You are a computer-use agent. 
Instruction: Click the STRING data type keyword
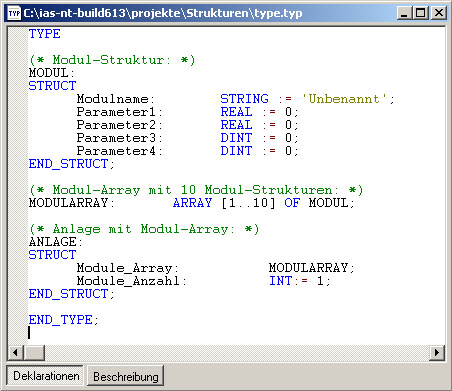244,99
